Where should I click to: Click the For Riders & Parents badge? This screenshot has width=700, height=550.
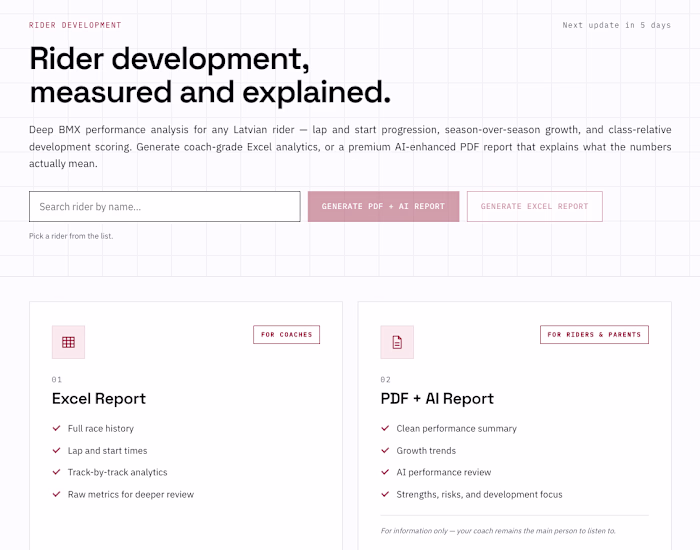point(594,334)
